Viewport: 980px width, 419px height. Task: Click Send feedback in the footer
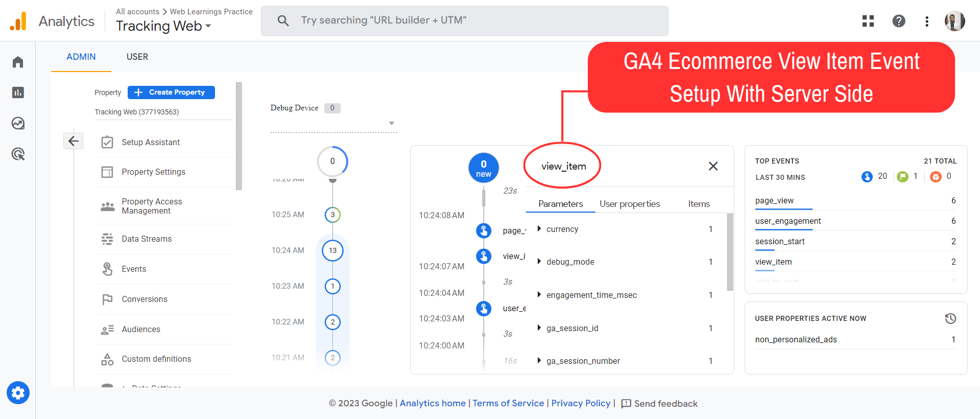659,404
